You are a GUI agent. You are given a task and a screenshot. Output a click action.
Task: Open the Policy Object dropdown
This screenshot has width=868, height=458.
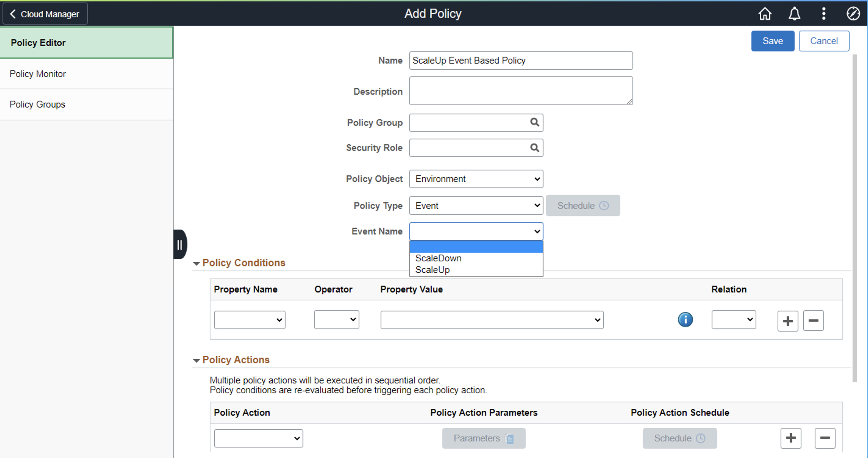pos(476,179)
